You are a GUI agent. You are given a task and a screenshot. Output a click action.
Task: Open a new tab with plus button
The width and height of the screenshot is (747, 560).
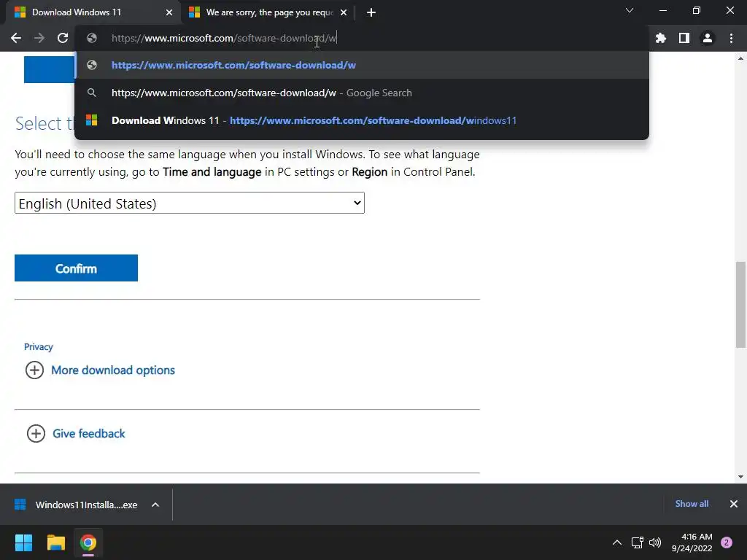[x=371, y=12]
